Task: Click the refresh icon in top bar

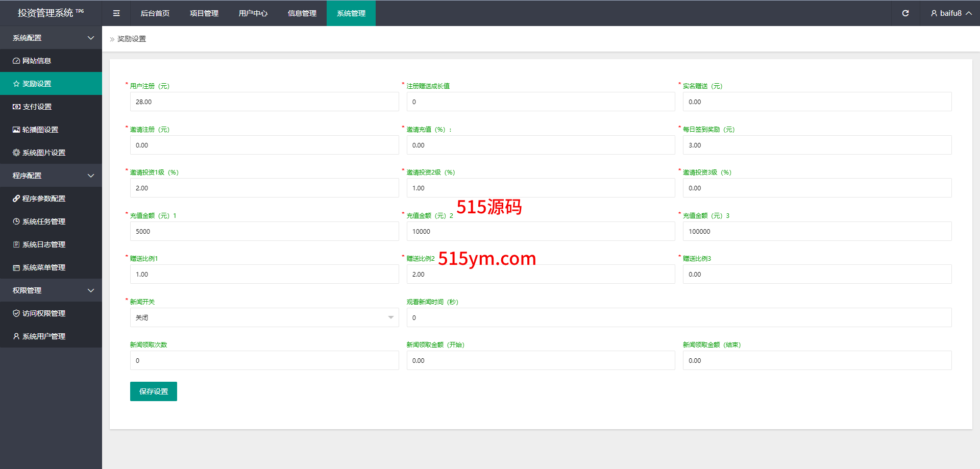Action: [x=905, y=13]
